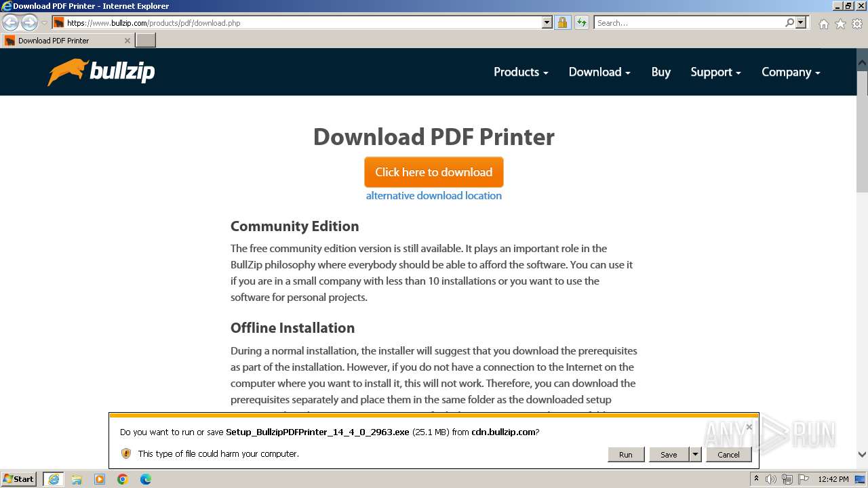Click the Action Center flag icon

tap(804, 479)
